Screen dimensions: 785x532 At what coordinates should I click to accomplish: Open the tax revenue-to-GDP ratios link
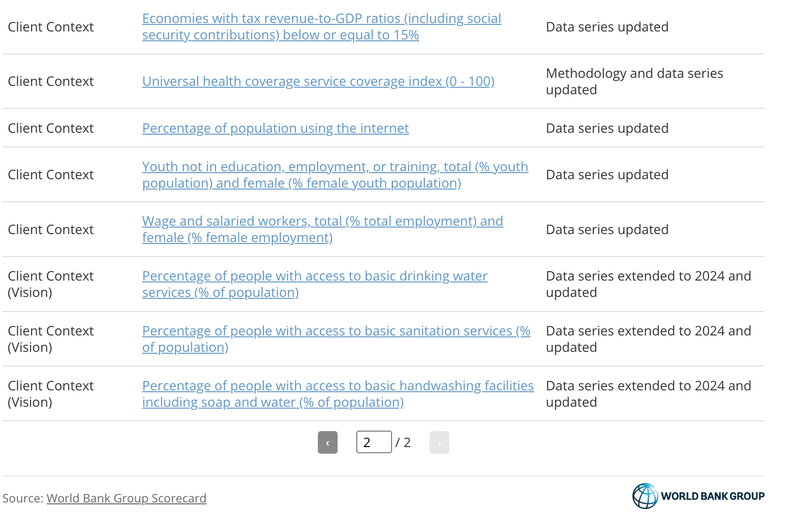click(x=321, y=27)
